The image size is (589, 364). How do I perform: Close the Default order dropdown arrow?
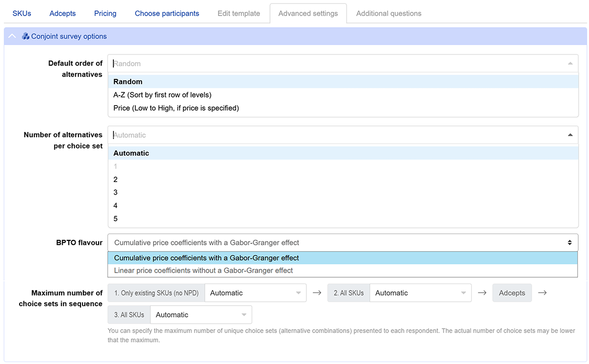point(570,63)
